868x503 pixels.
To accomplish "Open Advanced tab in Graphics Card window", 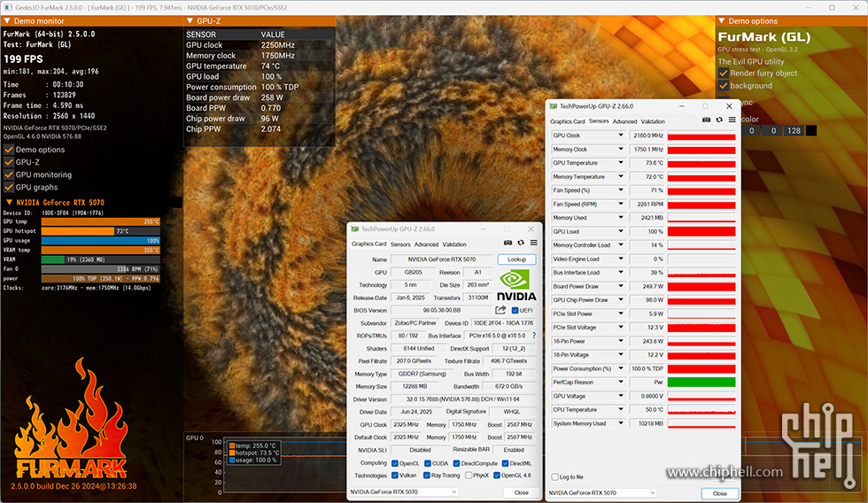I will pyautogui.click(x=426, y=244).
